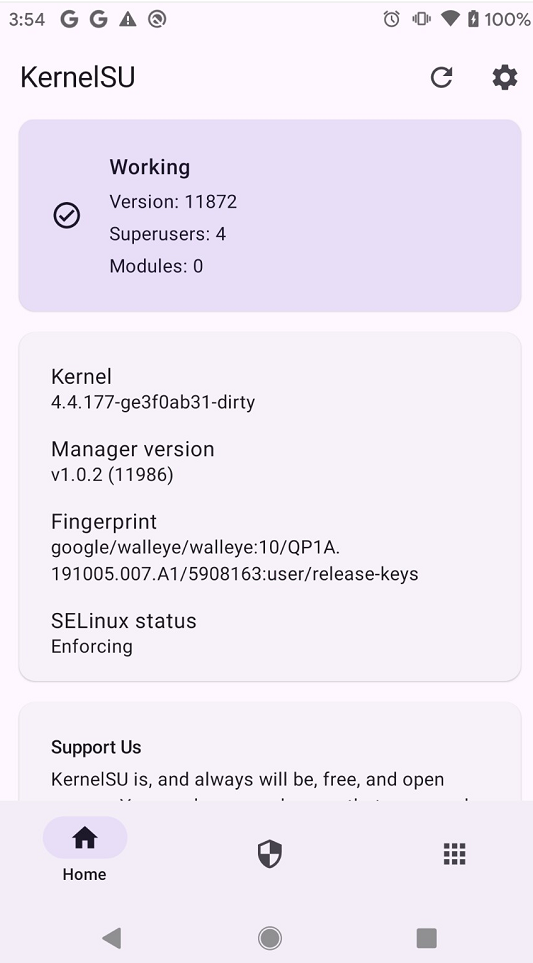Tap the refresh icon in the top bar
The height and width of the screenshot is (963, 533).
pos(442,77)
